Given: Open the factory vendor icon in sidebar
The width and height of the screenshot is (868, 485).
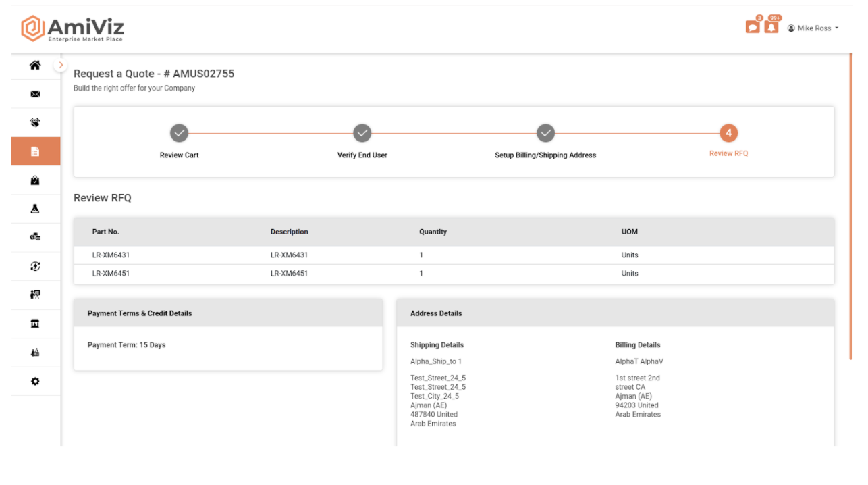Looking at the screenshot, I should 35,352.
